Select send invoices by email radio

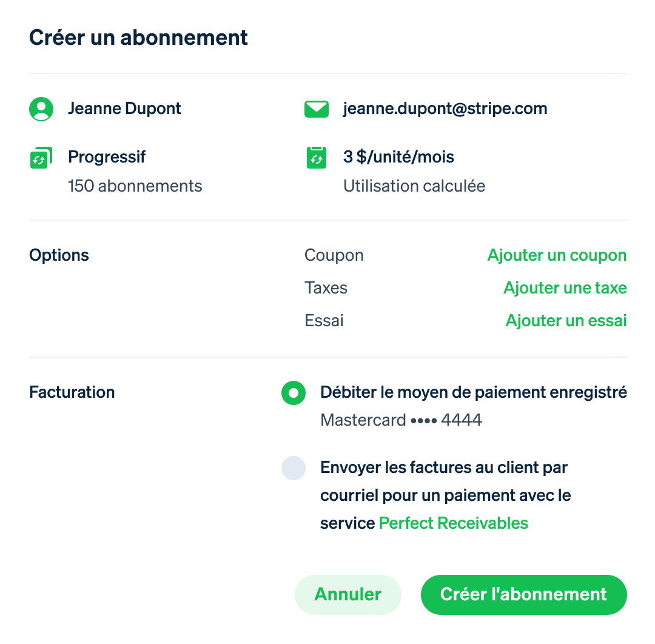point(294,468)
